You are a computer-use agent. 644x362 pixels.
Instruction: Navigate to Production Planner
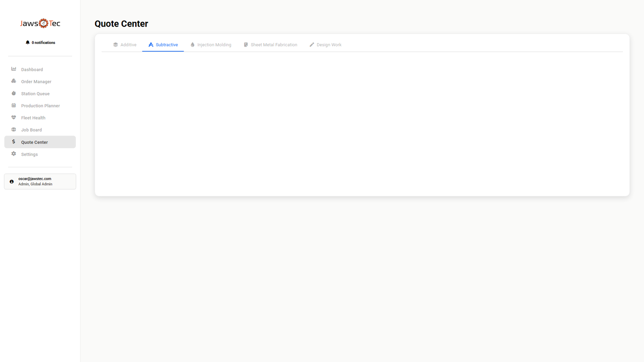(x=40, y=106)
